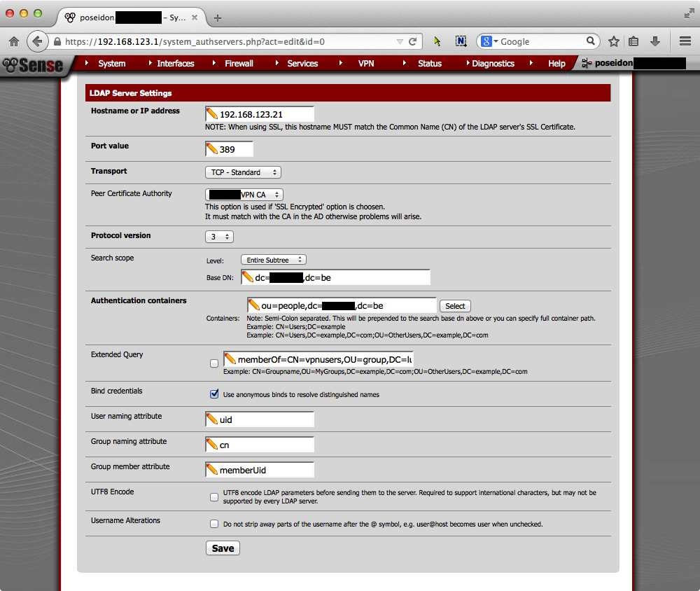700x591 pixels.
Task: Open the Diagnostics menu
Action: pos(493,64)
